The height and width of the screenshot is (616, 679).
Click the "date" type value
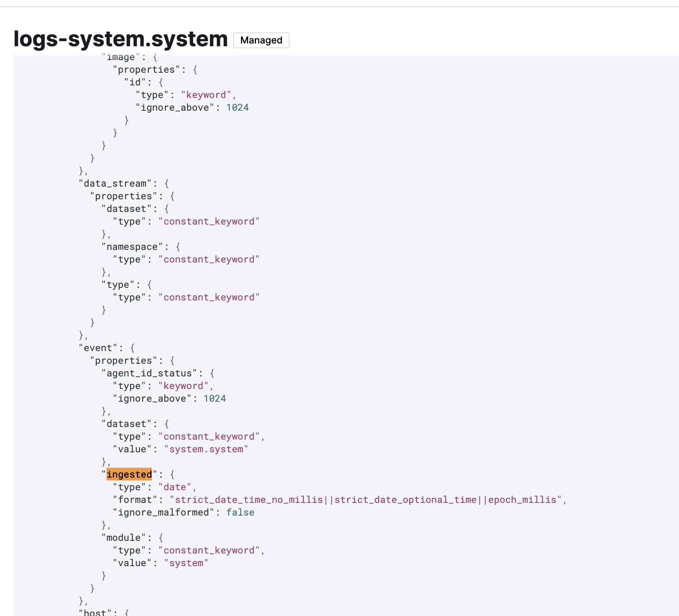[175, 487]
